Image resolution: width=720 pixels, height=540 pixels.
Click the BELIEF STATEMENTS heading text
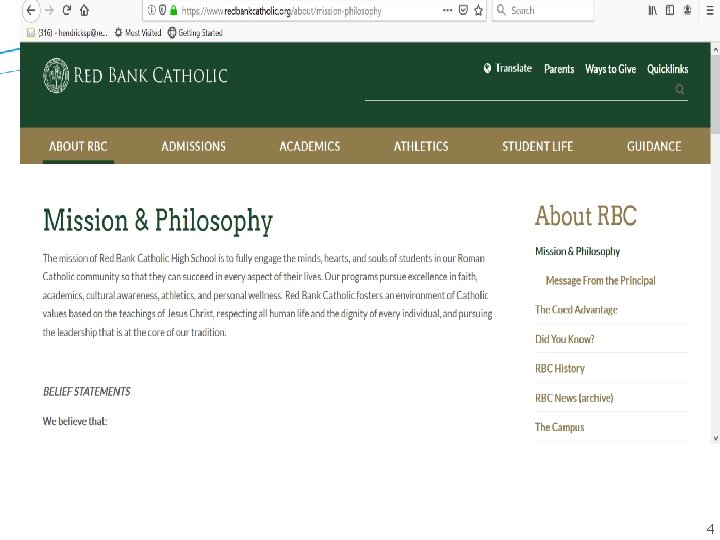[x=86, y=392]
